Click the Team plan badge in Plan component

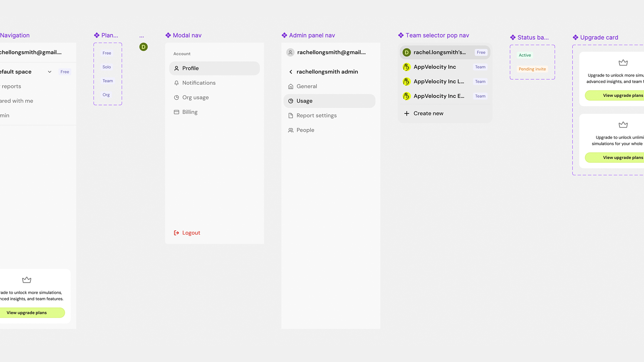coord(108,81)
